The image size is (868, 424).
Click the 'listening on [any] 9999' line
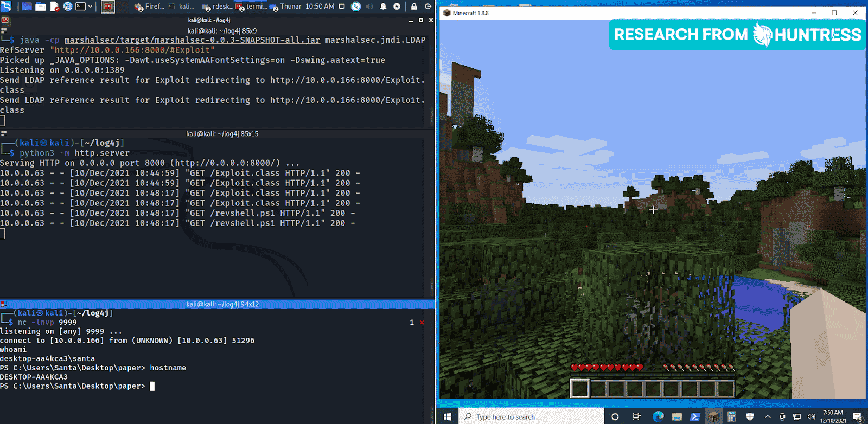(61, 331)
